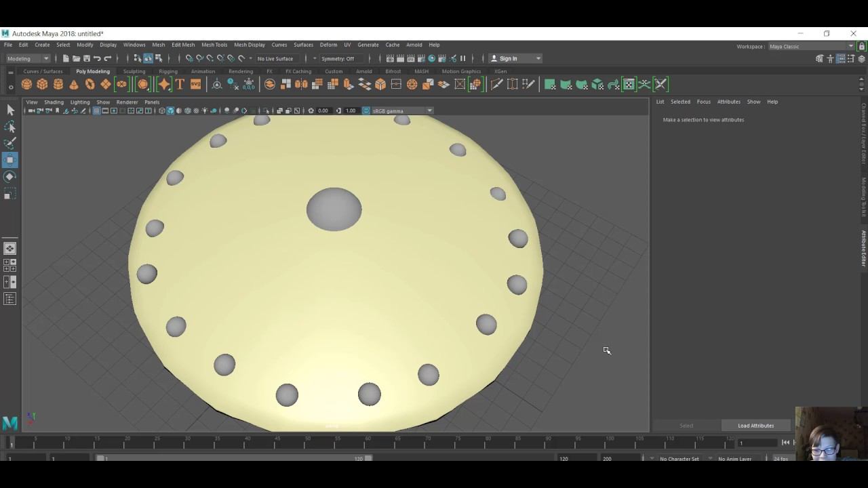Viewport: 868px width, 488px height.
Task: Toggle the viewport grid display
Action: click(96, 110)
